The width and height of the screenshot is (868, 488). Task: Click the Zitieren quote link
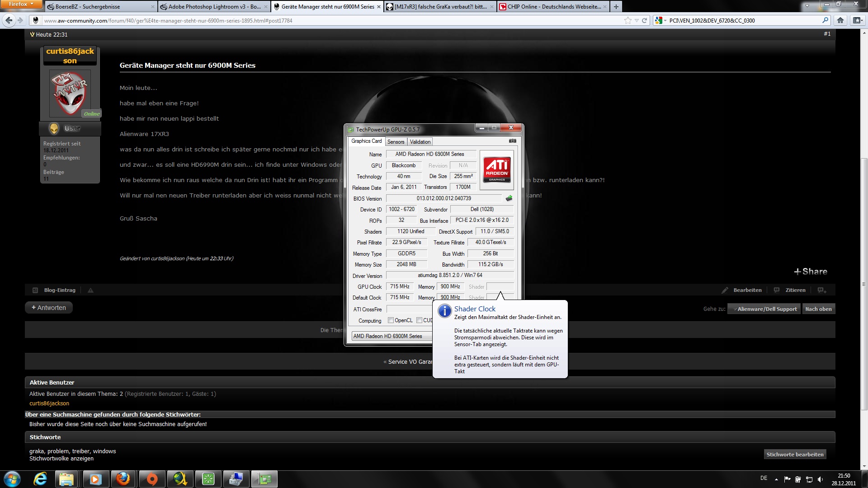tap(790, 290)
